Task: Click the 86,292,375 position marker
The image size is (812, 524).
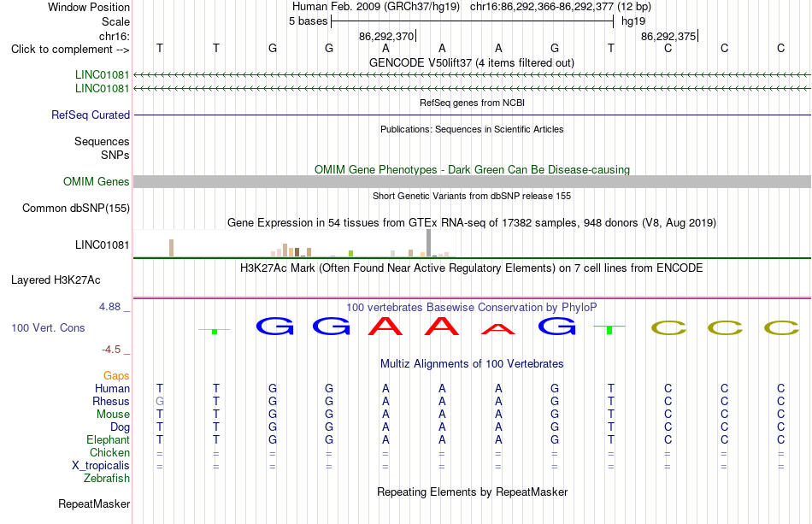Action: coord(669,36)
